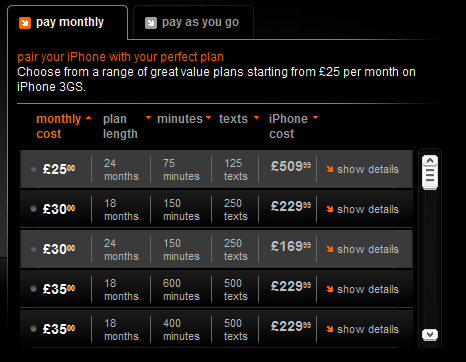The width and height of the screenshot is (466, 362).
Task: Switch to pay as you go tab
Action: tap(193, 23)
